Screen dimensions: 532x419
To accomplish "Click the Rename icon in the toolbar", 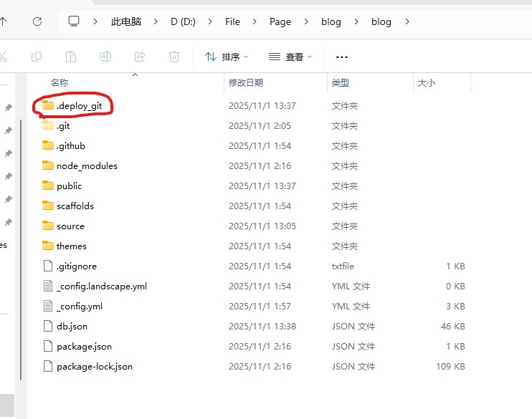I will point(105,57).
